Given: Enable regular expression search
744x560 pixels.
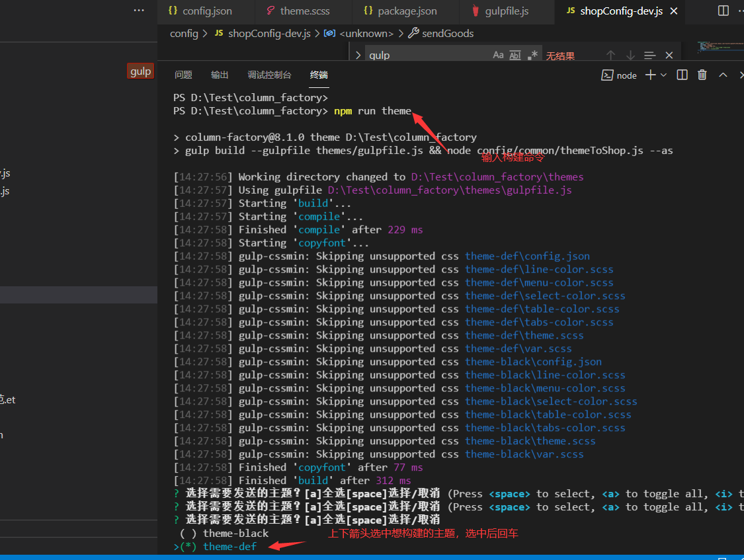Looking at the screenshot, I should pyautogui.click(x=532, y=56).
